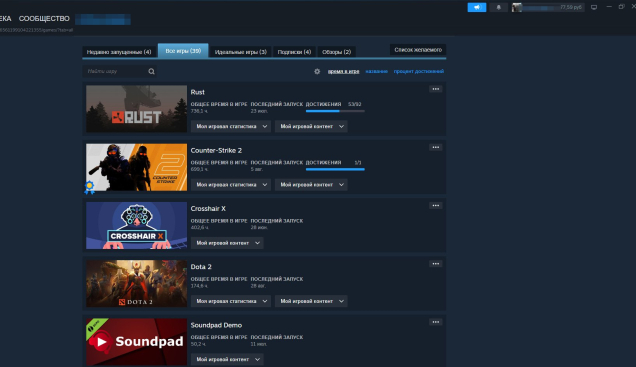Image resolution: width=636 pixels, height=367 pixels.
Task: Expand Rust's game stats dropdown
Action: click(x=231, y=127)
